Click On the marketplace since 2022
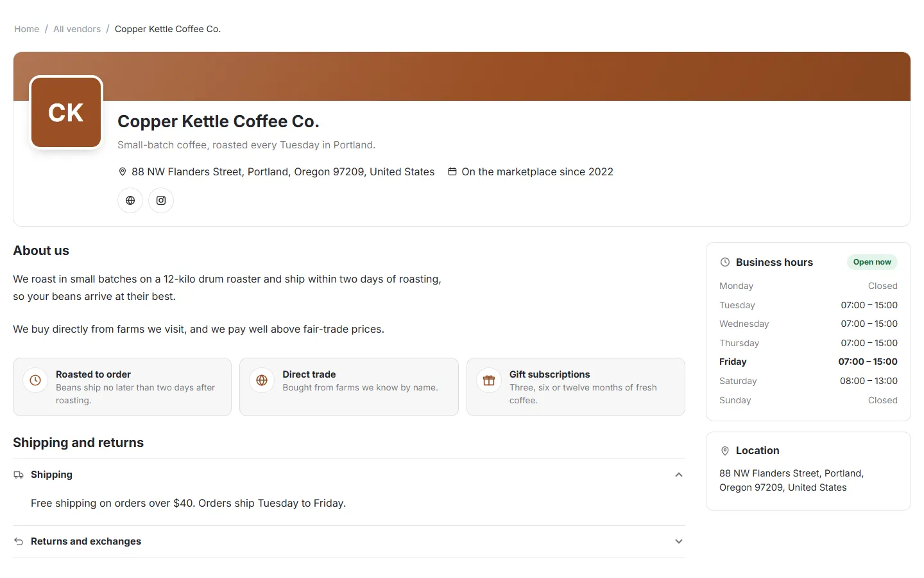This screenshot has width=924, height=578. click(x=537, y=171)
